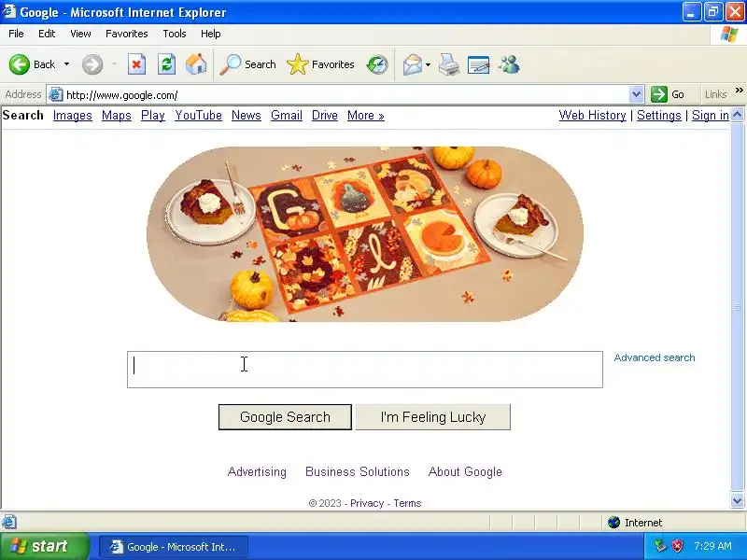Expand the Links toolbar chevron
747x560 pixels.
[739, 90]
